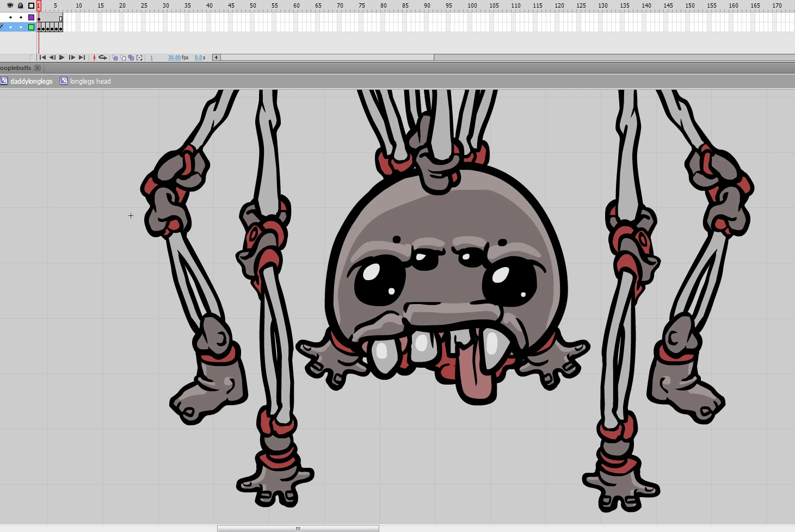
Task: Click the current frame number field
Action: [x=152, y=58]
